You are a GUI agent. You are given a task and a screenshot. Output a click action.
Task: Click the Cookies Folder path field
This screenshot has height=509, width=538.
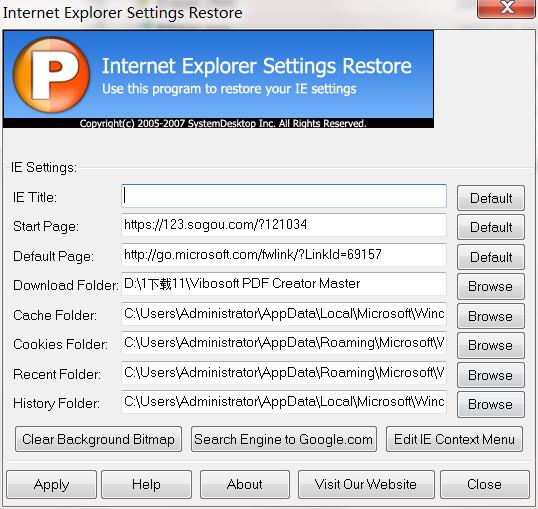(284, 343)
